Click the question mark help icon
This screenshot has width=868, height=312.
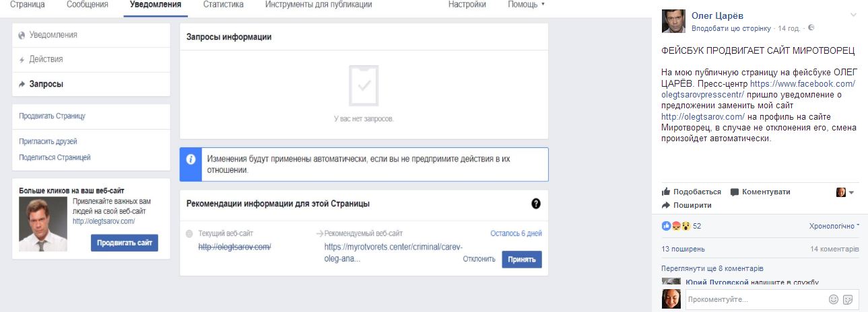pyautogui.click(x=536, y=204)
